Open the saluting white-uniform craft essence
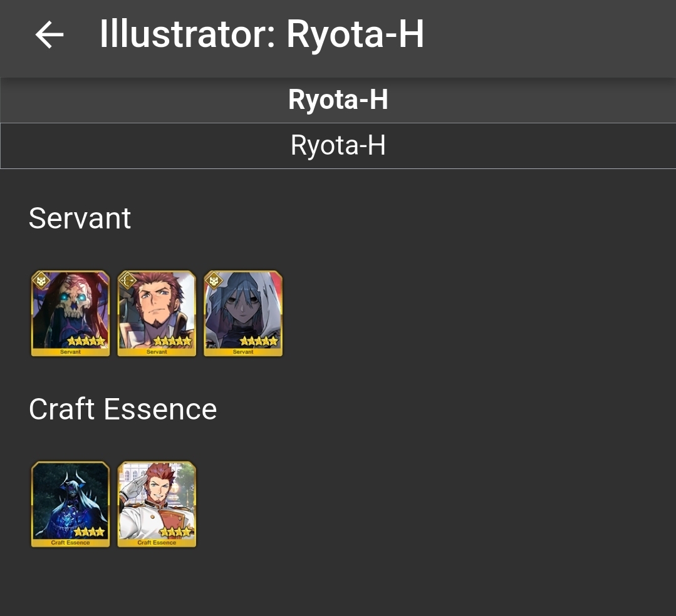This screenshot has height=616, width=676. coord(157,505)
